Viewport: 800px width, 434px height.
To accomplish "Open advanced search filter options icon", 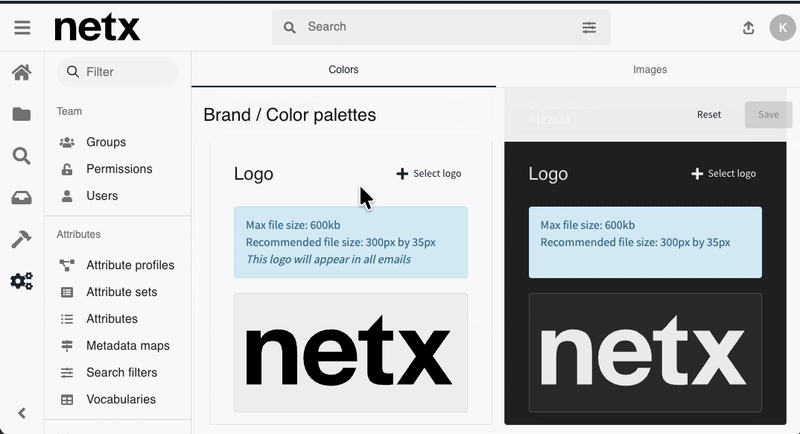I will (x=589, y=28).
